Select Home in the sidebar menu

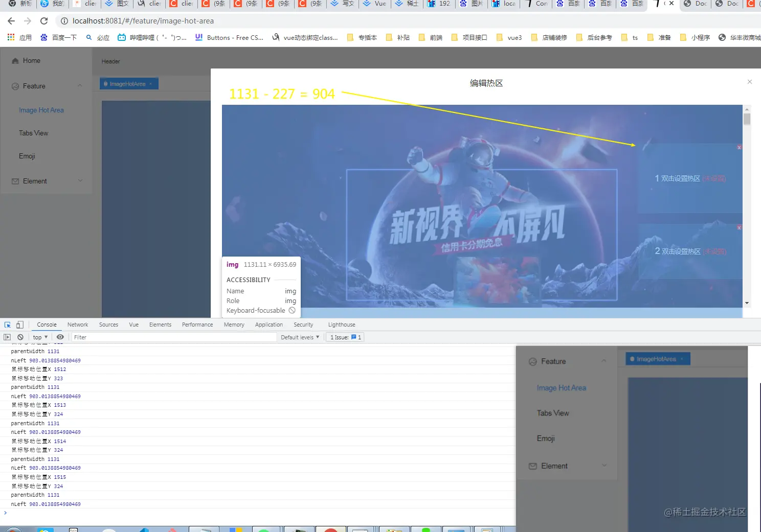click(46, 60)
